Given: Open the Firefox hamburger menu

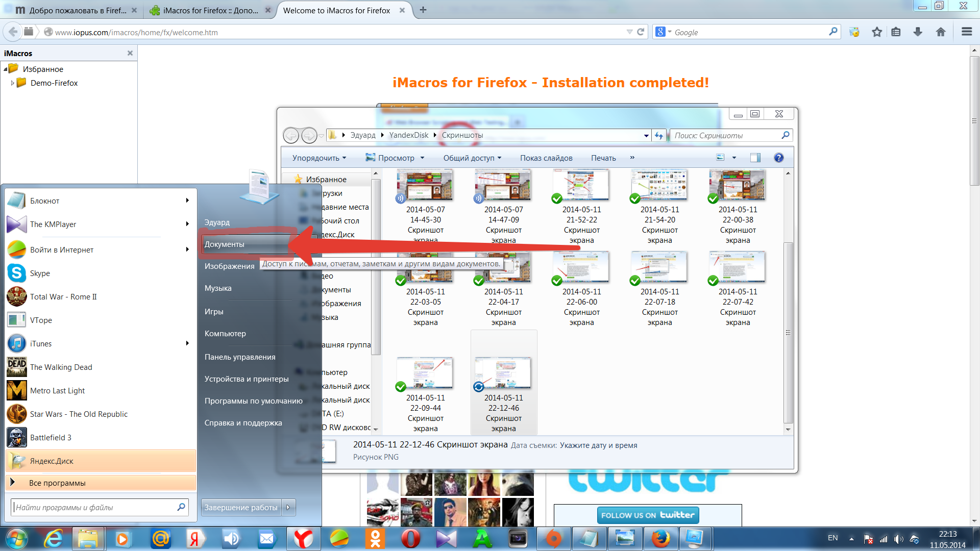Looking at the screenshot, I should point(966,32).
